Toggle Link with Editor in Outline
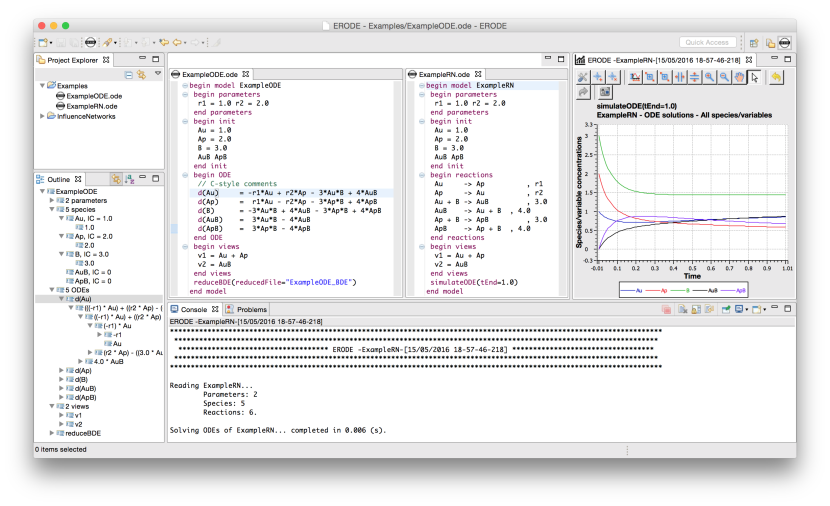Image resolution: width=830 pixels, height=506 pixels. point(116,179)
